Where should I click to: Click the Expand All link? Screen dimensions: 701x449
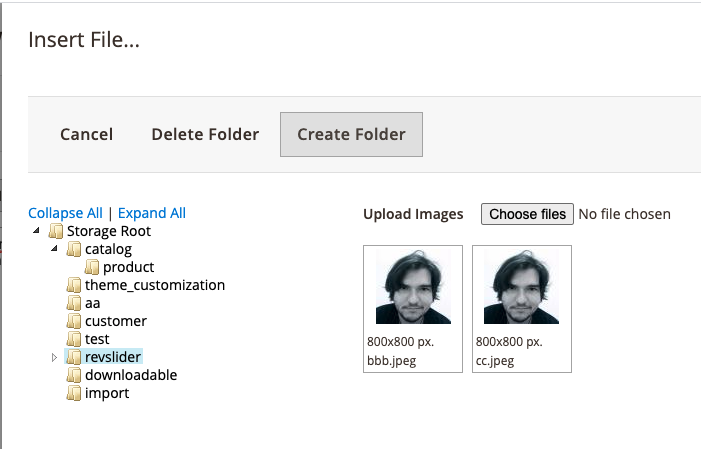(152, 213)
